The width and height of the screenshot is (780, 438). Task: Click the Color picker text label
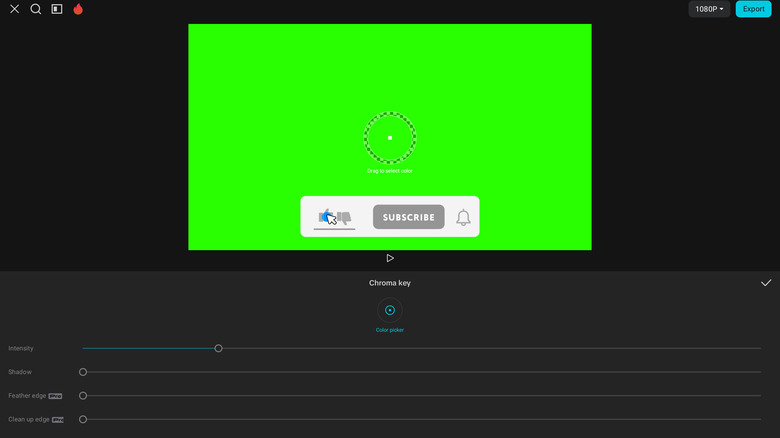(x=390, y=330)
